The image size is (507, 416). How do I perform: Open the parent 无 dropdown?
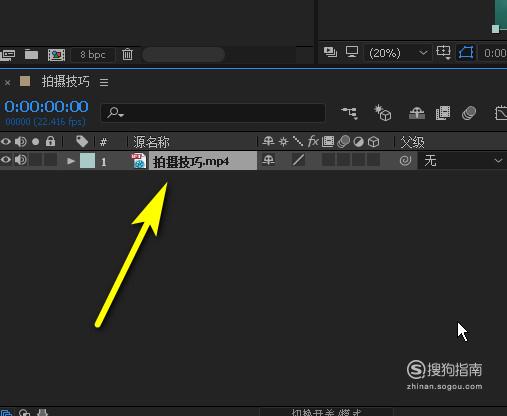click(x=463, y=161)
